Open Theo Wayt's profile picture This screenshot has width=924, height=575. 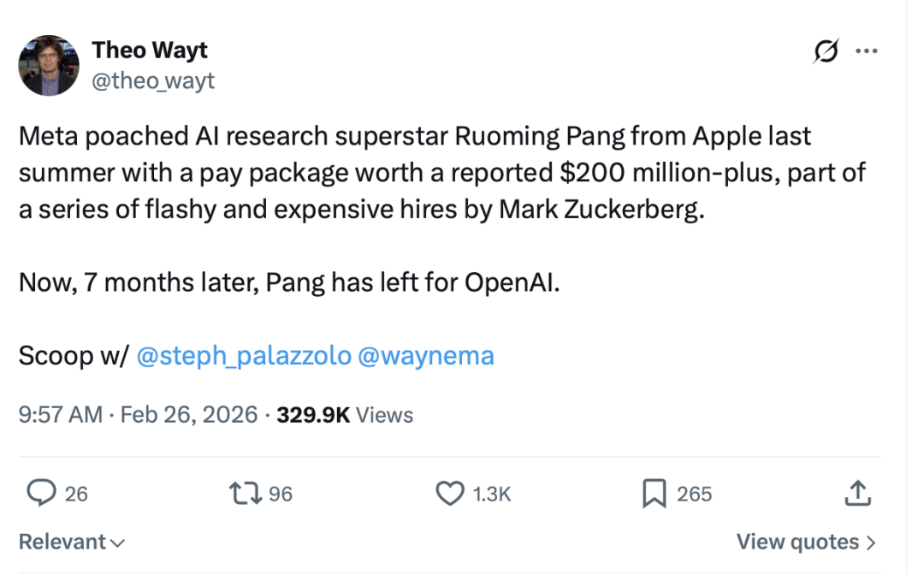coord(49,65)
